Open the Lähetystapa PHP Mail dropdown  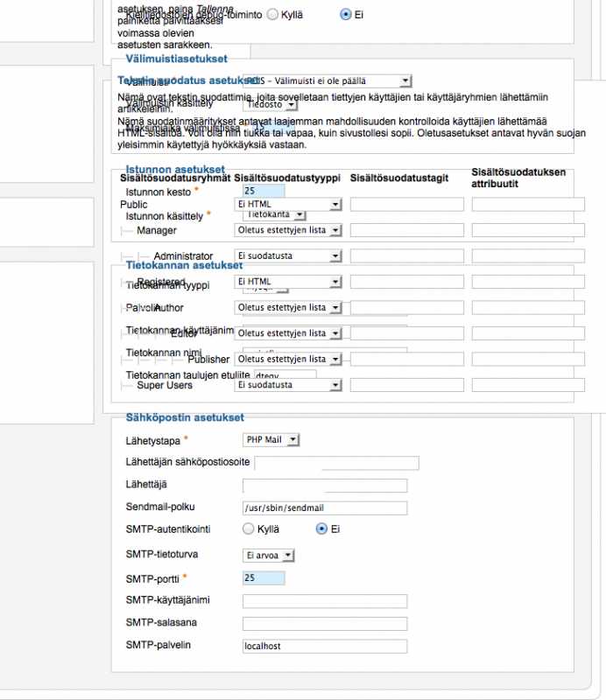click(x=271, y=440)
